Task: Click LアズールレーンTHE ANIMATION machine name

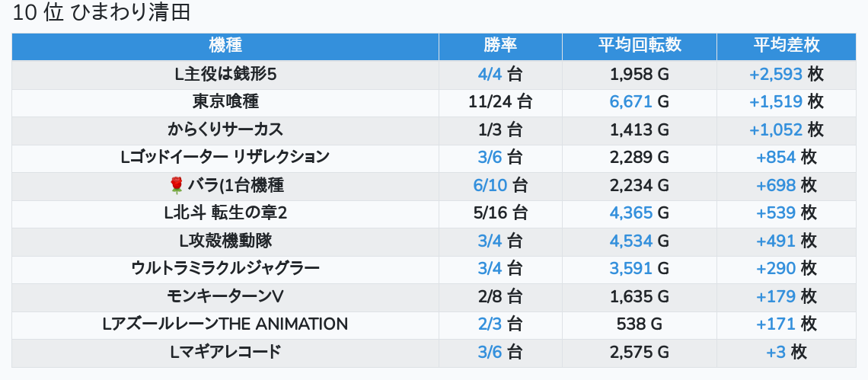Action: 225,324
